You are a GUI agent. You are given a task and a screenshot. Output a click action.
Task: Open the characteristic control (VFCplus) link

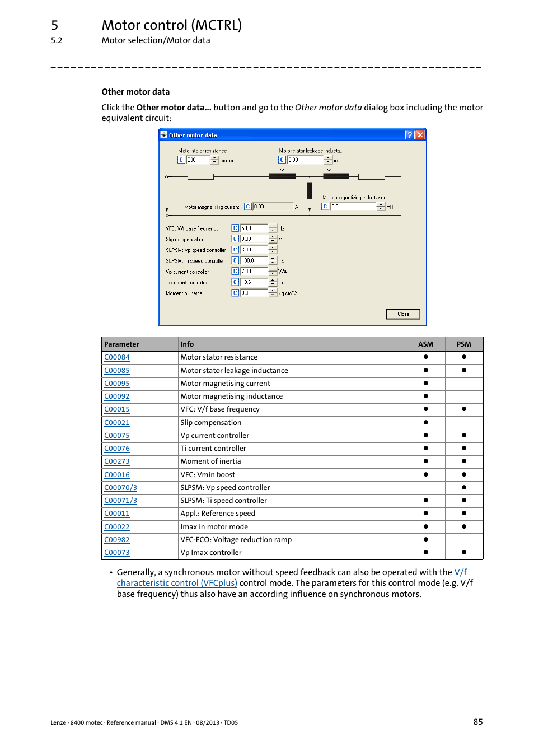pos(177,583)
